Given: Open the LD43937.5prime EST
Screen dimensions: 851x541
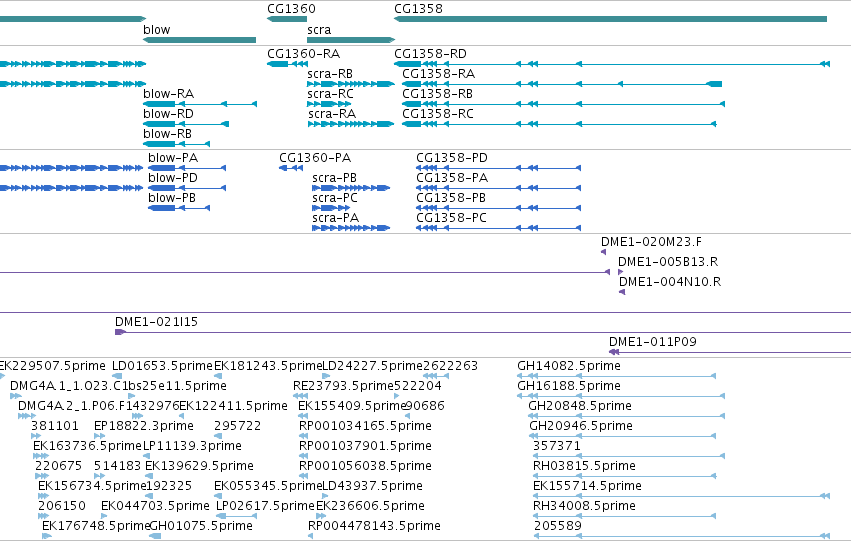Looking at the screenshot, I should point(327,497).
